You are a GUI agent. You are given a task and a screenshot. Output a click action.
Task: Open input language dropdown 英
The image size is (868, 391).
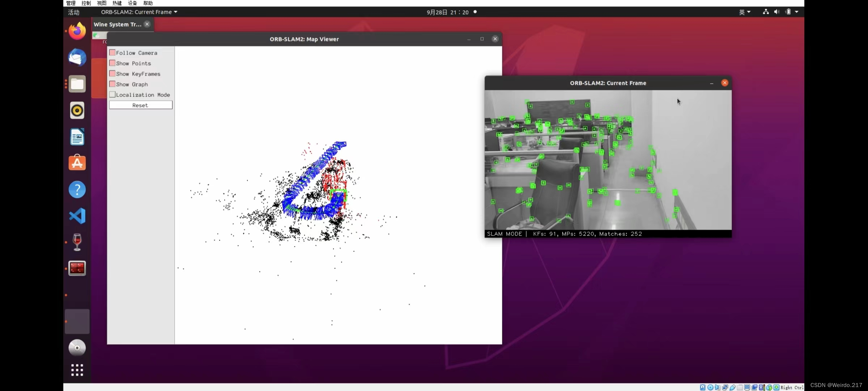(x=744, y=12)
